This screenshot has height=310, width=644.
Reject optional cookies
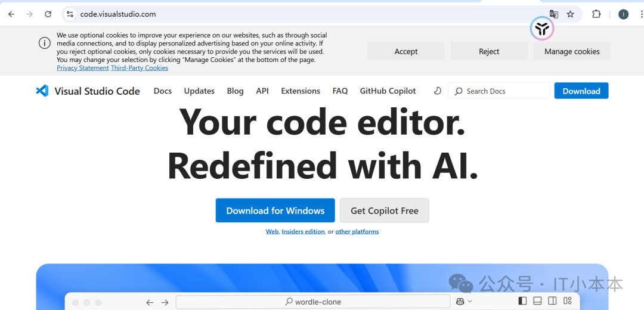pos(489,51)
